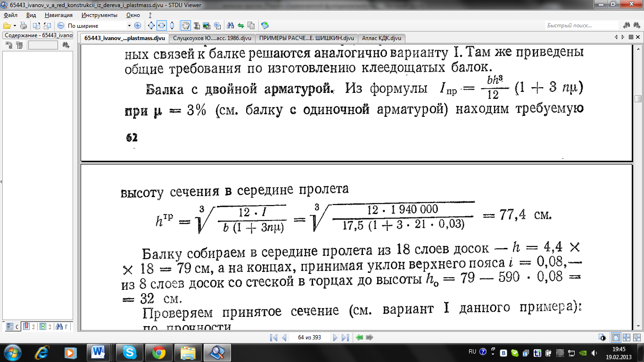Expand all contents tree icon
Viewport: 644px width, 362px height.
click(x=9, y=45)
